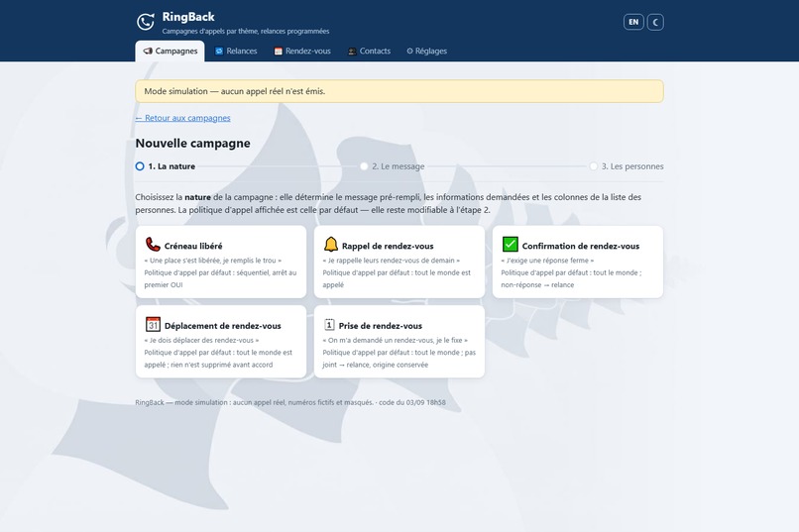This screenshot has height=532, width=799.
Task: Choose the Confirmation de rendez-vous card
Action: click(577, 262)
